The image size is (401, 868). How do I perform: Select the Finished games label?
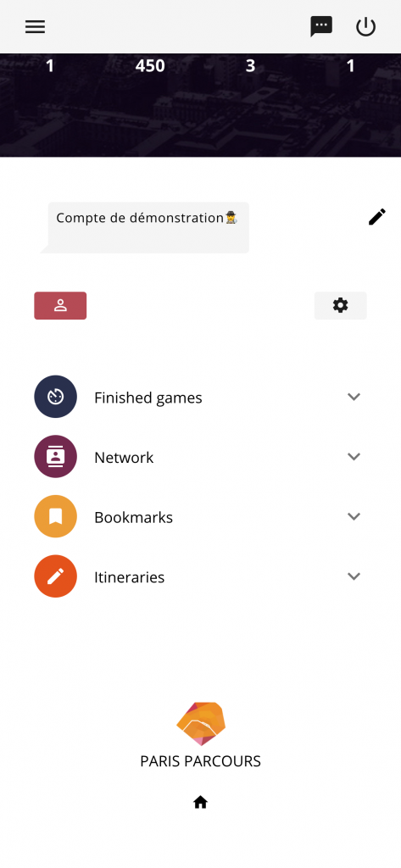[148, 398]
